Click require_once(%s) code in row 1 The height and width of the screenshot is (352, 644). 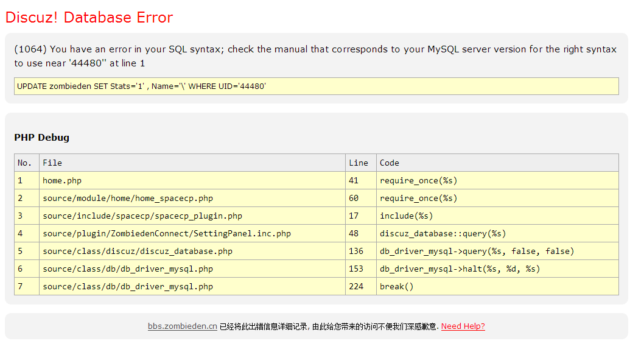tap(419, 180)
